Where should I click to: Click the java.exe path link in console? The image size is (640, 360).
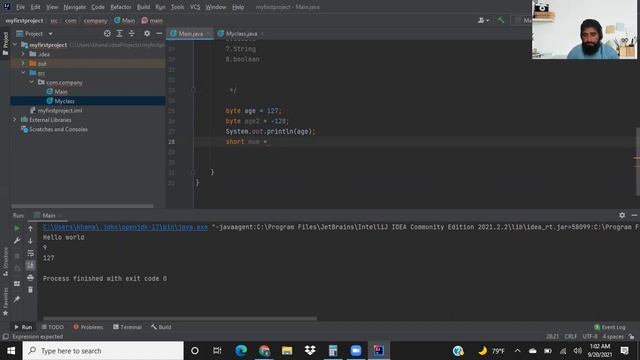point(125,227)
